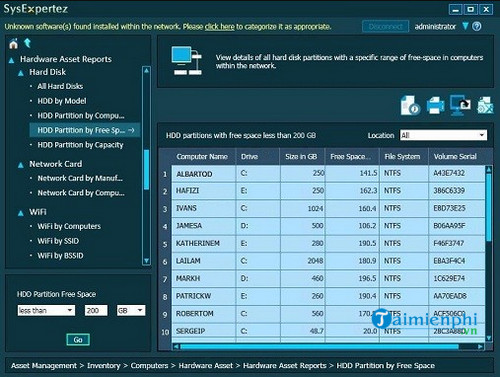
Task: Click the Disconnect button
Action: (385, 26)
